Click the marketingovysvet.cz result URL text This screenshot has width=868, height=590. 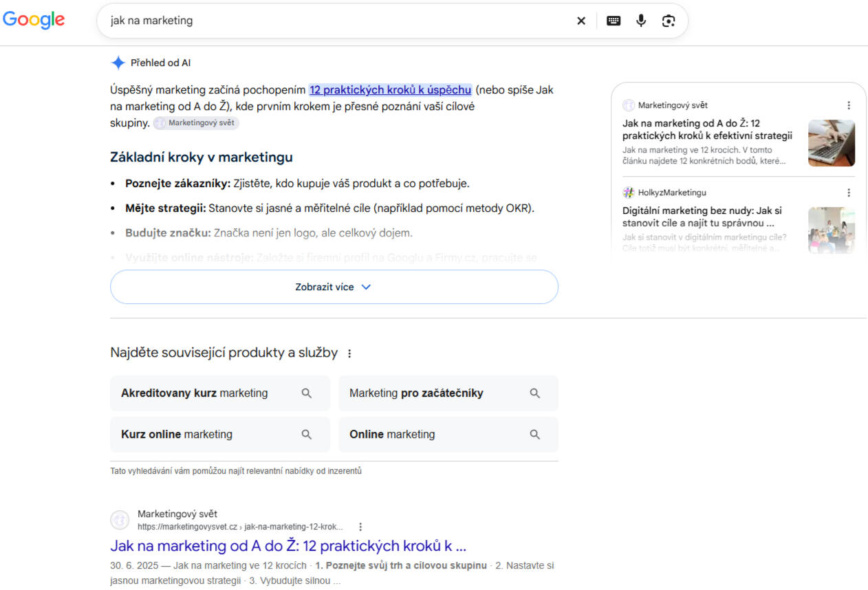(x=240, y=527)
